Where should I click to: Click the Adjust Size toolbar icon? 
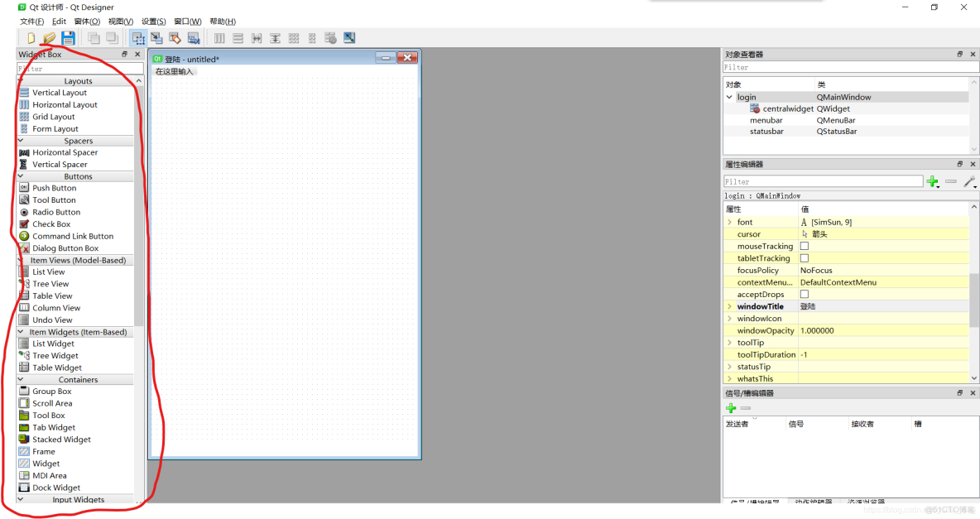click(x=349, y=38)
